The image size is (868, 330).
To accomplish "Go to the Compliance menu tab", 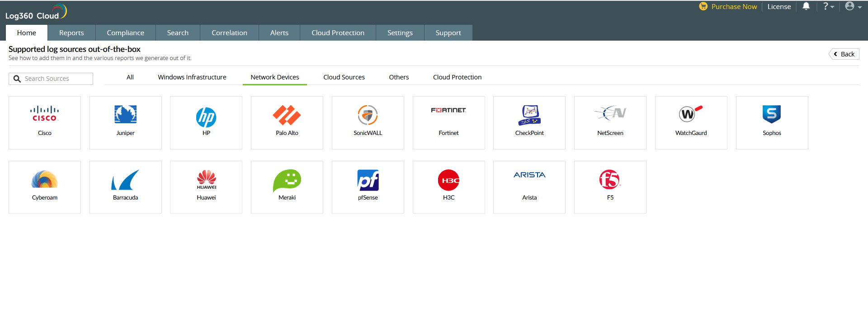I will click(x=125, y=33).
